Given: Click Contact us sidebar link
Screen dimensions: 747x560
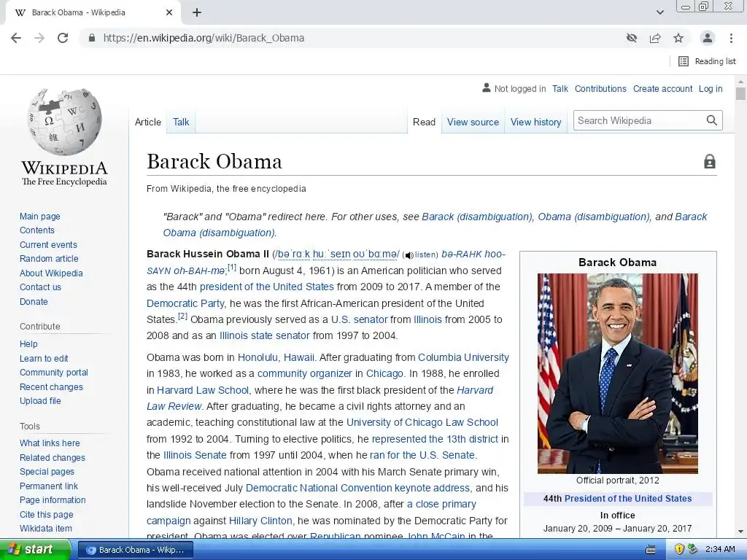Looking at the screenshot, I should pos(41,287).
